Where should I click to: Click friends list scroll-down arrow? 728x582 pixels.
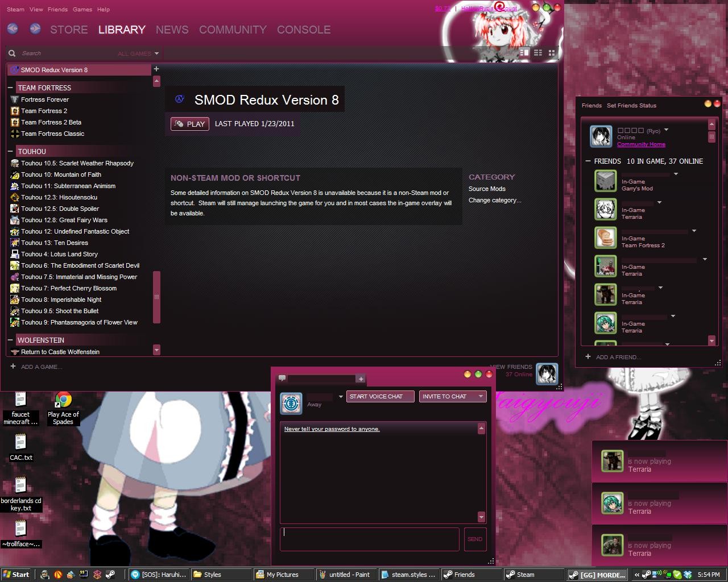712,340
